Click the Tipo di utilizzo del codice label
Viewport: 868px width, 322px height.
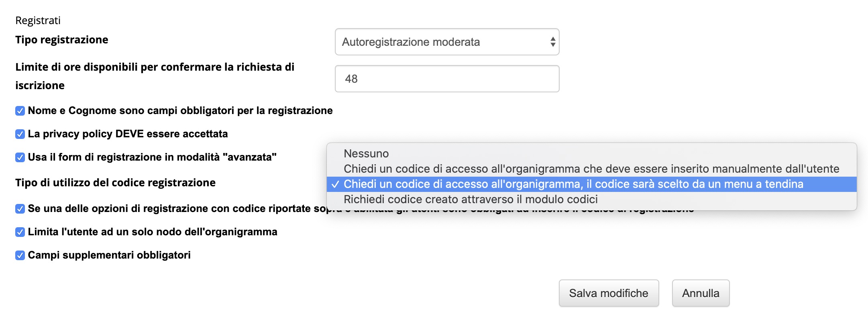[115, 183]
